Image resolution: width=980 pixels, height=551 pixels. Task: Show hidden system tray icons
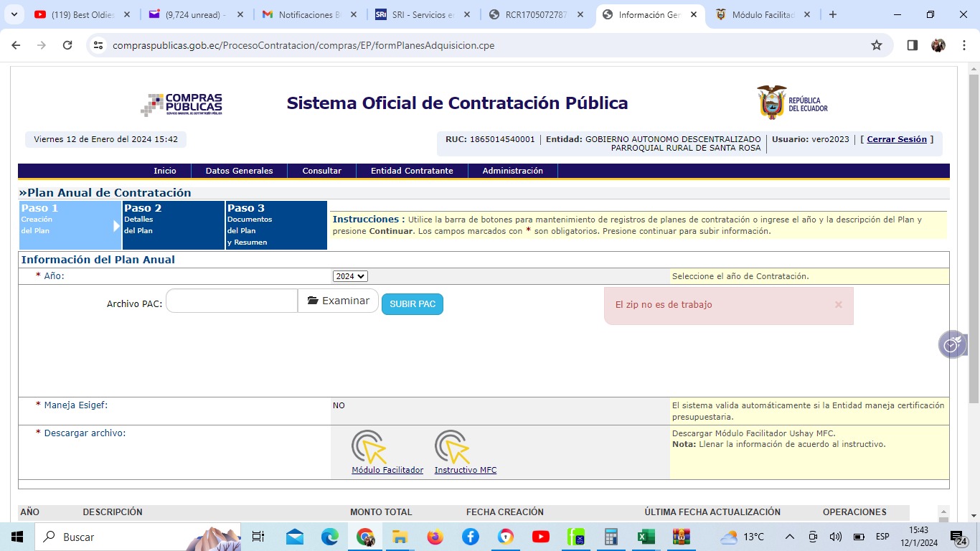789,537
